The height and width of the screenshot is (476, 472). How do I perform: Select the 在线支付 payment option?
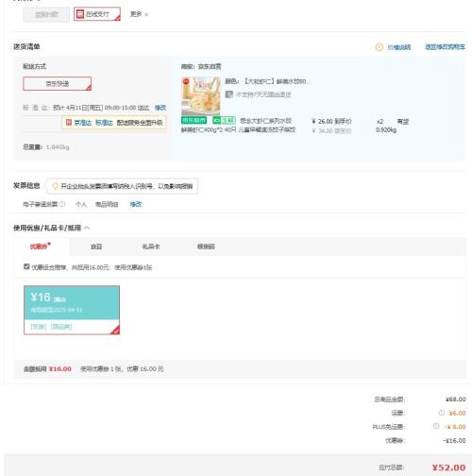click(97, 14)
